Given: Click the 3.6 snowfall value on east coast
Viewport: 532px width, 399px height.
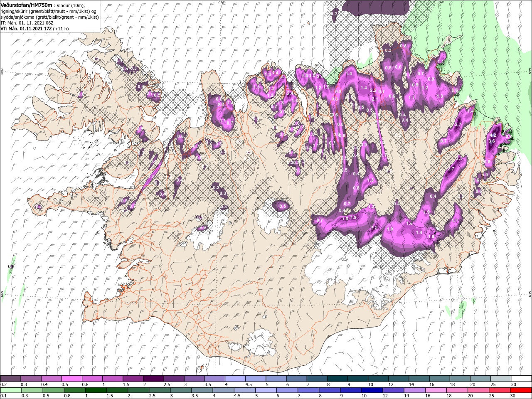Looking at the screenshot, I should 491,141.
